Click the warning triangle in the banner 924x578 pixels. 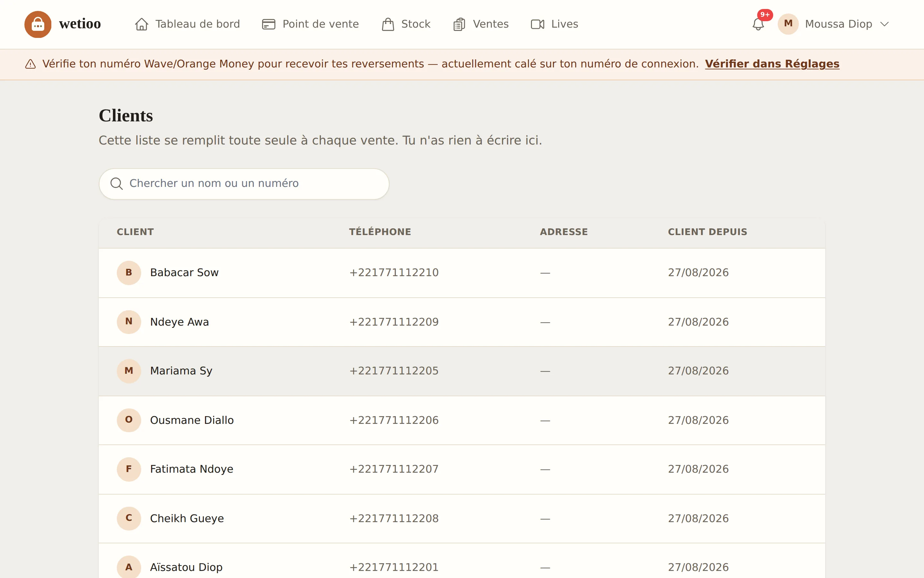(30, 64)
